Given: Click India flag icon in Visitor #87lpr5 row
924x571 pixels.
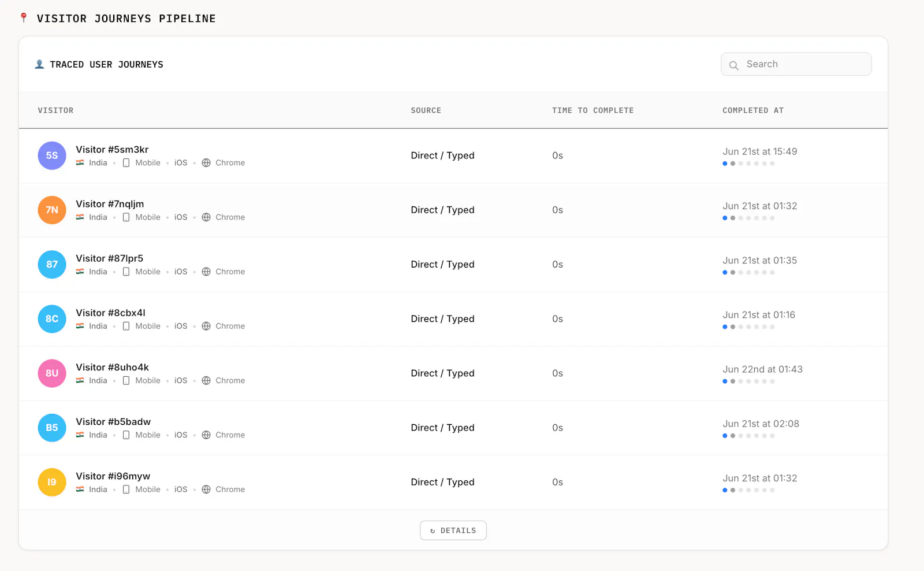Looking at the screenshot, I should tap(80, 272).
